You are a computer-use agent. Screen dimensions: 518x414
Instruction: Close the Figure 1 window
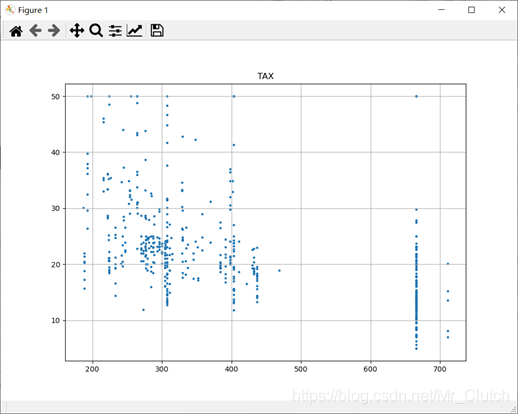point(502,10)
